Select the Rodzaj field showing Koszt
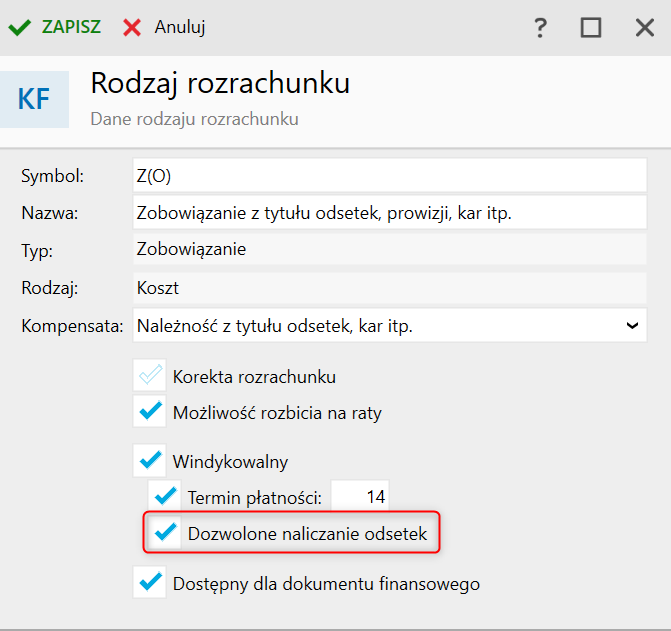This screenshot has height=631, width=671. (389, 287)
